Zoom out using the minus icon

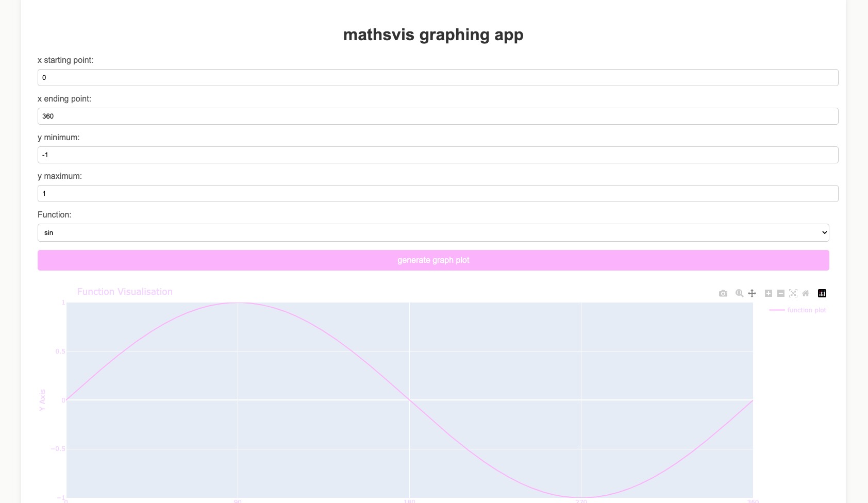[x=780, y=293]
